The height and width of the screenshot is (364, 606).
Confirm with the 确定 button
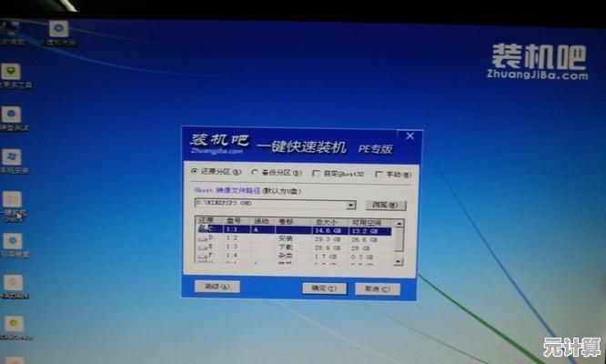click(x=324, y=288)
